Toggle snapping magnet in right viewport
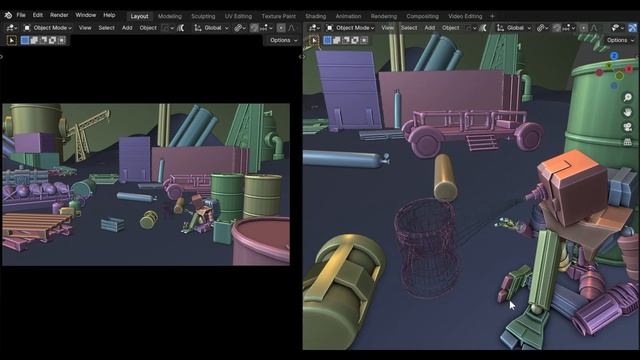The height and width of the screenshot is (360, 640). pyautogui.click(x=557, y=28)
